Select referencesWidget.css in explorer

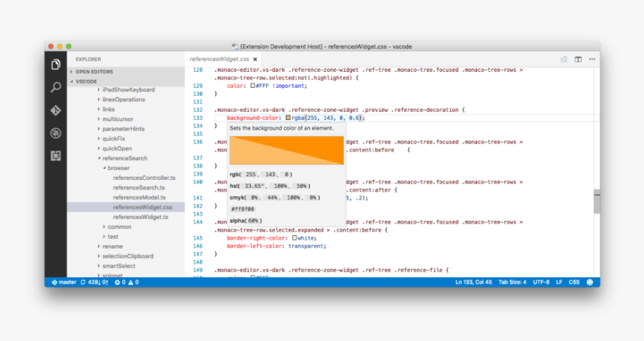126,208
